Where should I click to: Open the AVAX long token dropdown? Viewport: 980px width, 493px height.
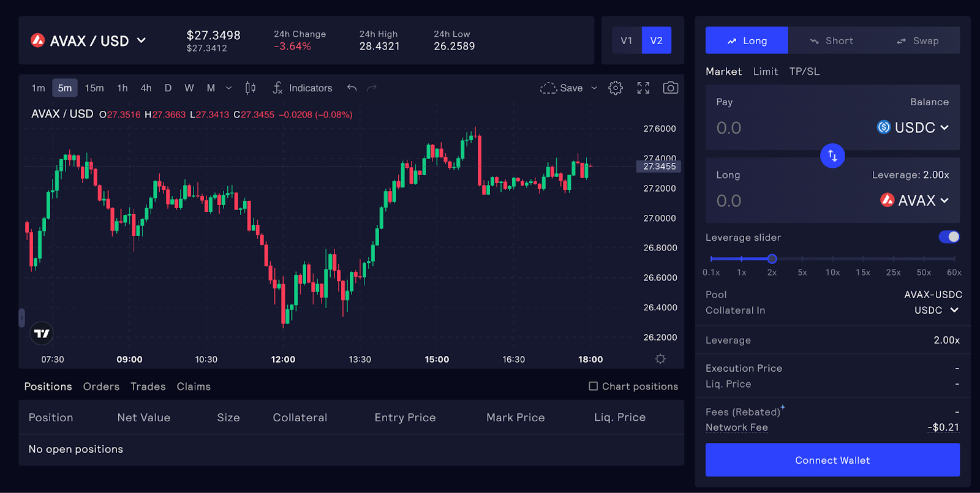tap(915, 200)
